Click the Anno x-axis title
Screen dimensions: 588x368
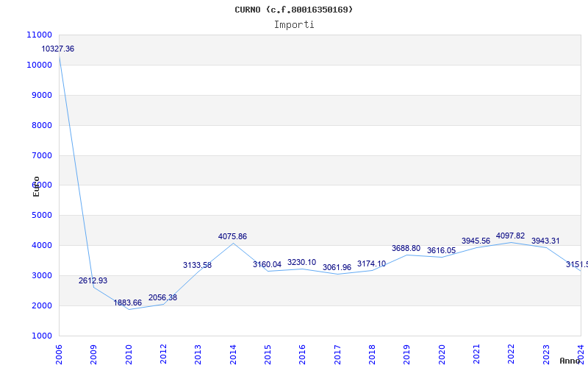click(570, 361)
